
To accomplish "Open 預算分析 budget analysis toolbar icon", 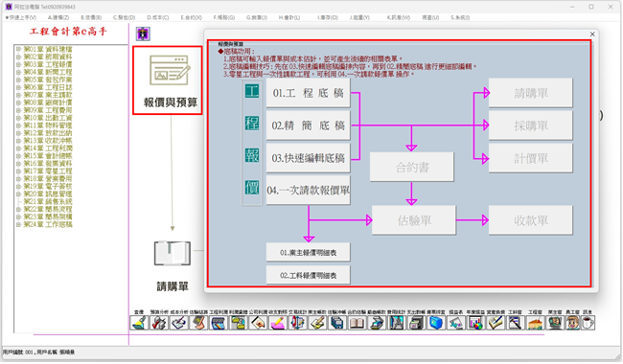I will 159,323.
